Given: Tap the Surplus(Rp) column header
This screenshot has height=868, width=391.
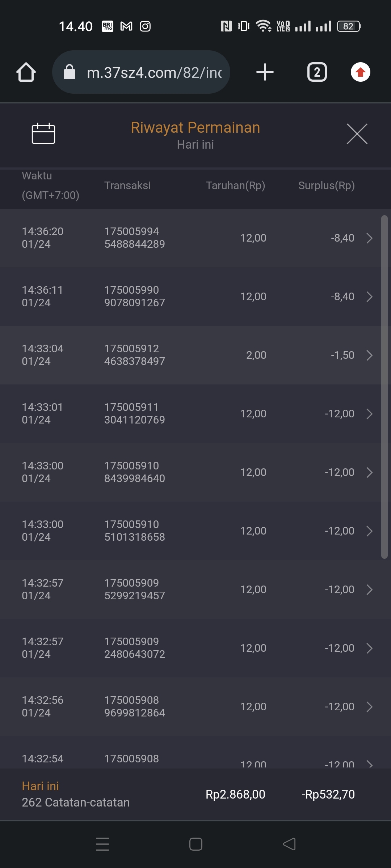Looking at the screenshot, I should point(326,186).
